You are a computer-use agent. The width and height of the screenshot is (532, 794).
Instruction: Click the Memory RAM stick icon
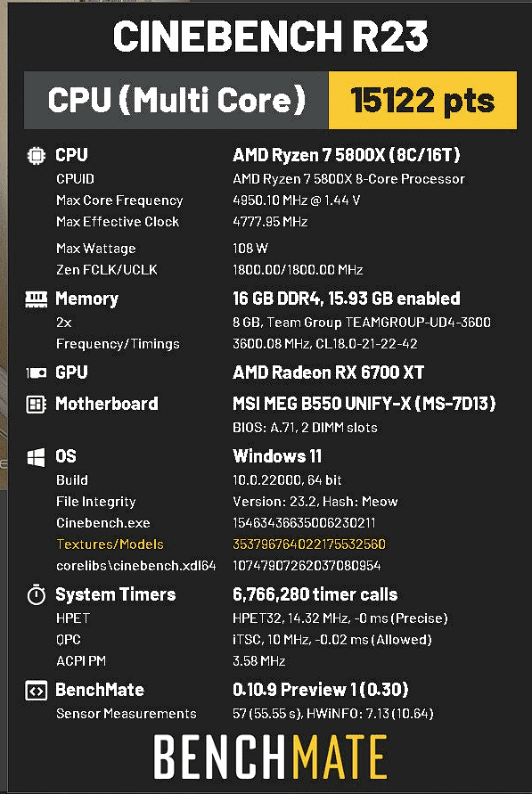point(36,299)
